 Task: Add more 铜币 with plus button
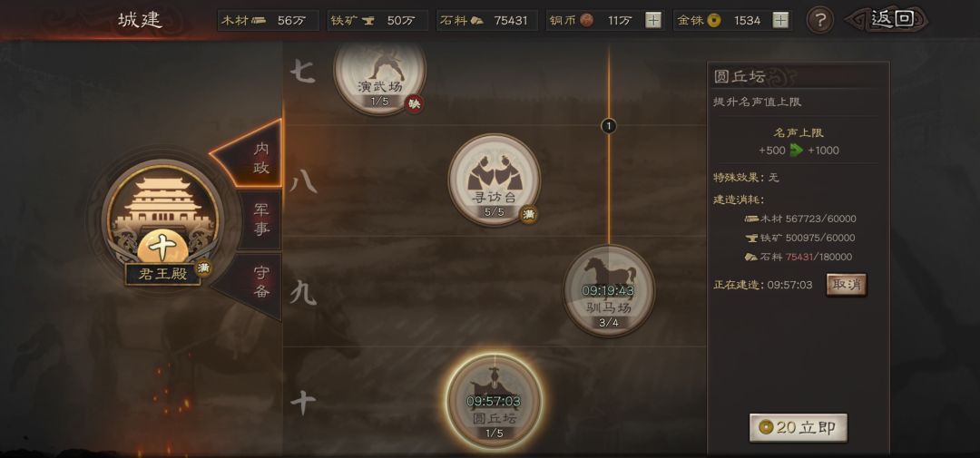653,21
